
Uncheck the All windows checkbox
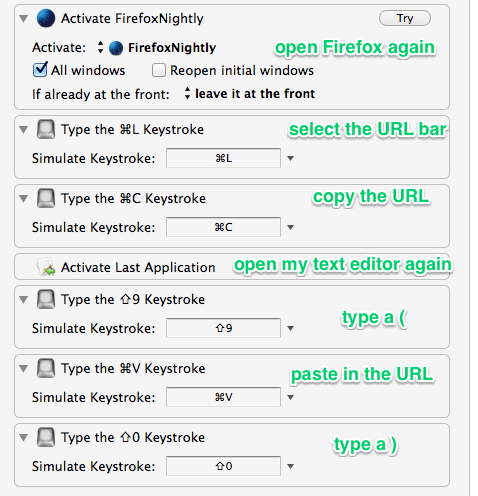point(40,70)
